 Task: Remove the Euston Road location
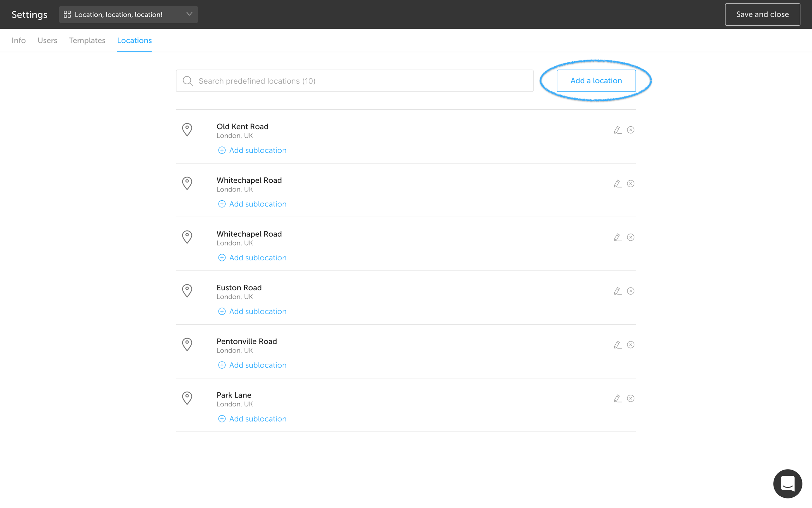[x=630, y=291]
